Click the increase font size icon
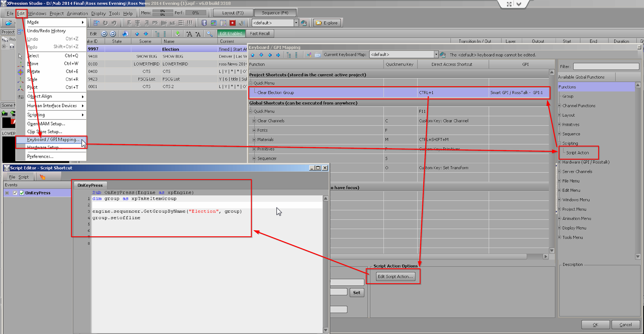Image resolution: width=644 pixels, height=334 pixels. [x=189, y=34]
